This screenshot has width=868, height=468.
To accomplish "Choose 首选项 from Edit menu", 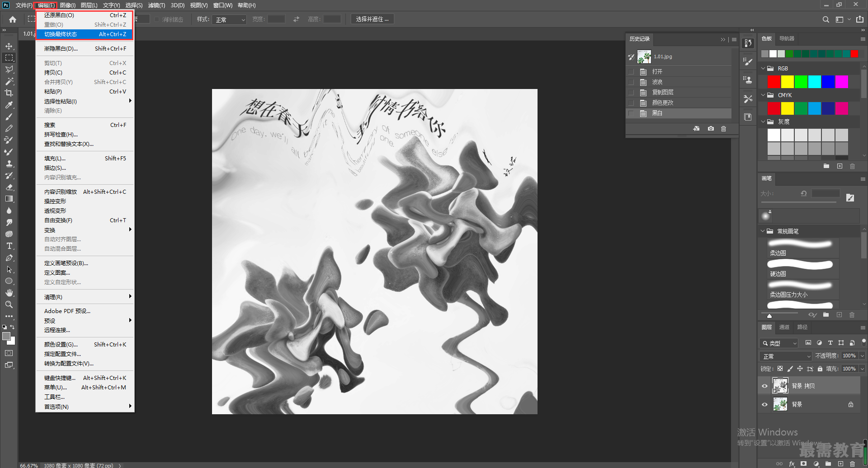I will (x=85, y=407).
